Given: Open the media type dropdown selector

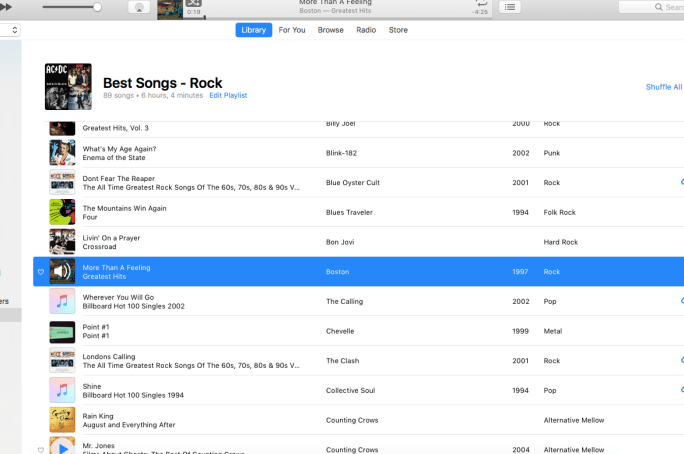Looking at the screenshot, I should click(x=10, y=31).
